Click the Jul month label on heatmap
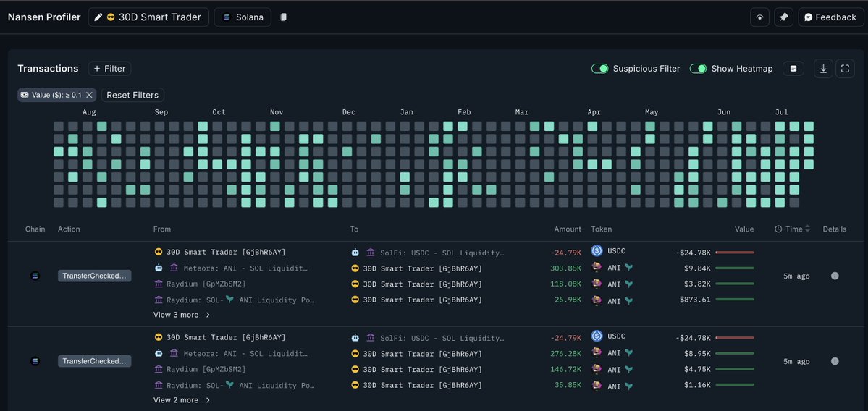 click(781, 112)
